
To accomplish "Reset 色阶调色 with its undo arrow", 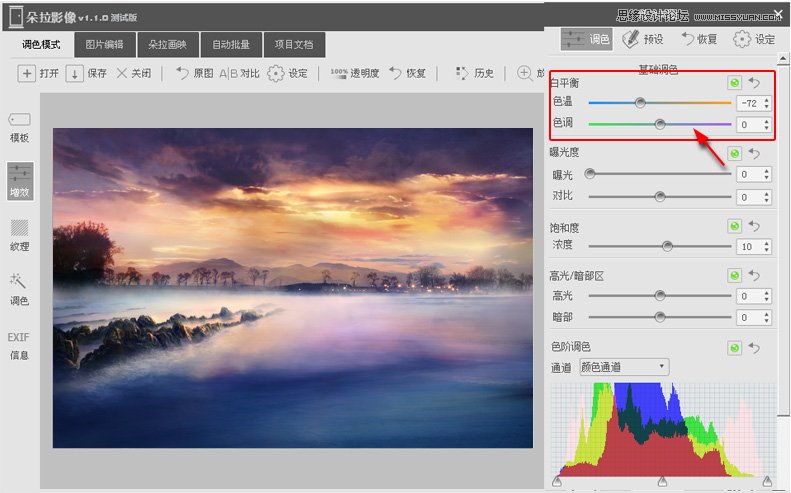I will 754,348.
